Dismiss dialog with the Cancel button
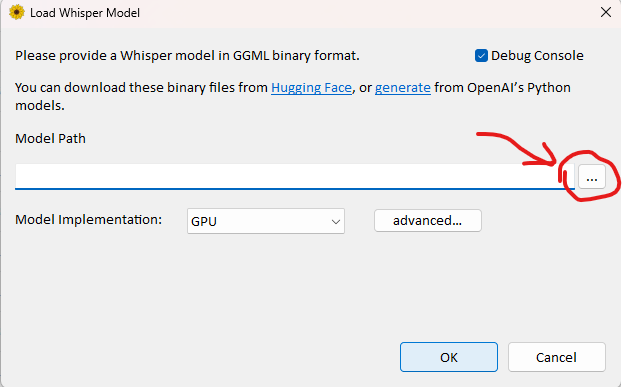Image resolution: width=622 pixels, height=387 pixels. [x=557, y=357]
